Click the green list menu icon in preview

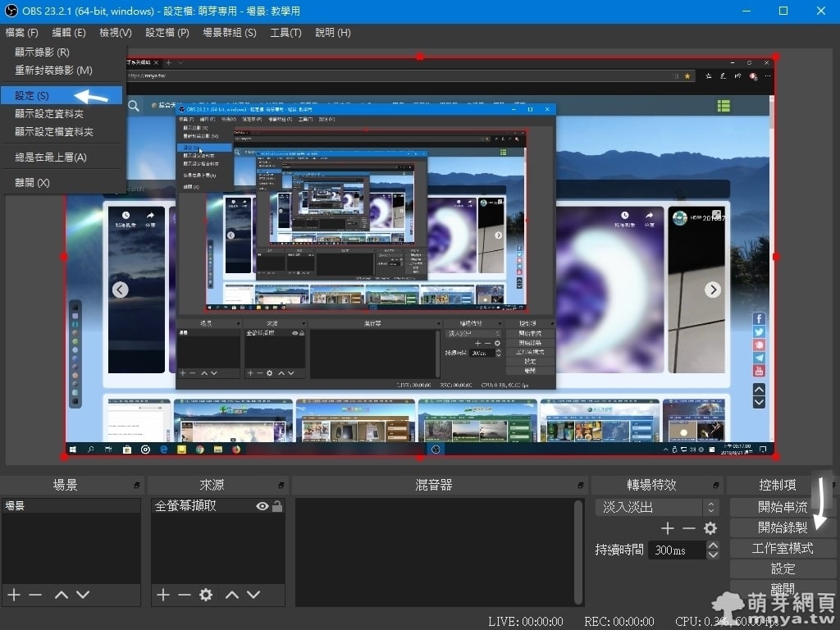[724, 106]
